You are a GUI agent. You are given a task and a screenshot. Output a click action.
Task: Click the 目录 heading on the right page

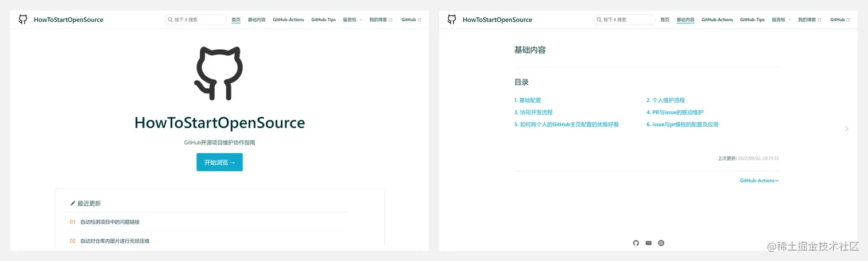(x=521, y=83)
